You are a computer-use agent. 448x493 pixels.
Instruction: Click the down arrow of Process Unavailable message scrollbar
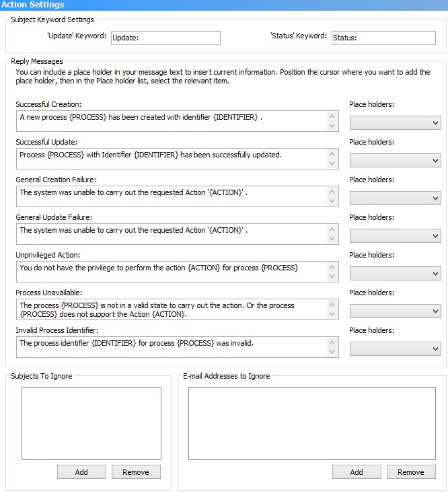coord(332,314)
